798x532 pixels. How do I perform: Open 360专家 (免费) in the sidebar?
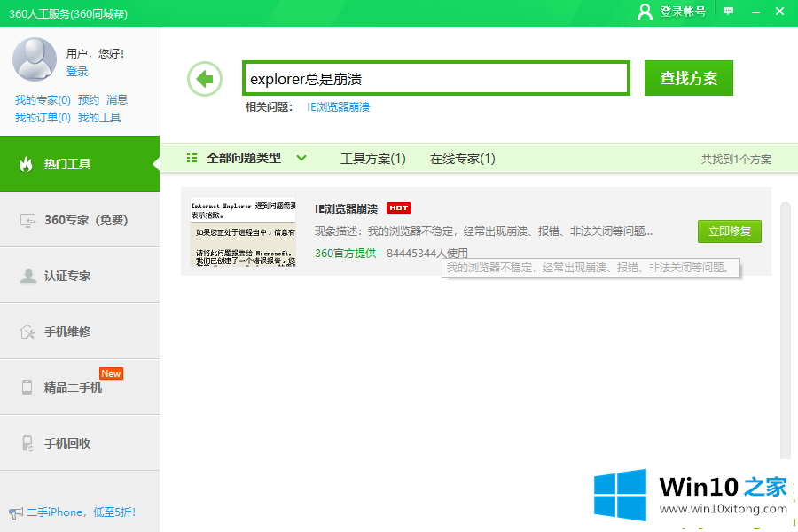pos(80,220)
